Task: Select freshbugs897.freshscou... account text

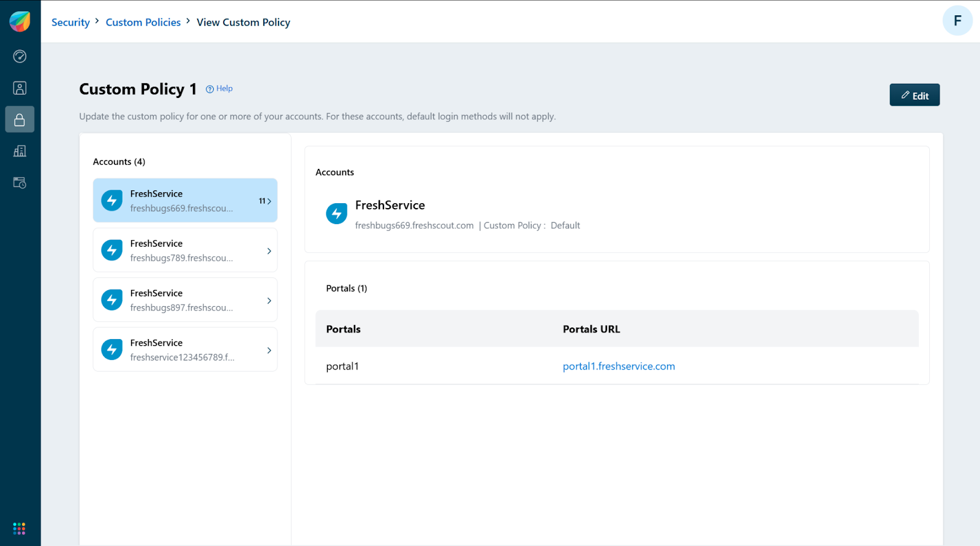Action: click(181, 307)
